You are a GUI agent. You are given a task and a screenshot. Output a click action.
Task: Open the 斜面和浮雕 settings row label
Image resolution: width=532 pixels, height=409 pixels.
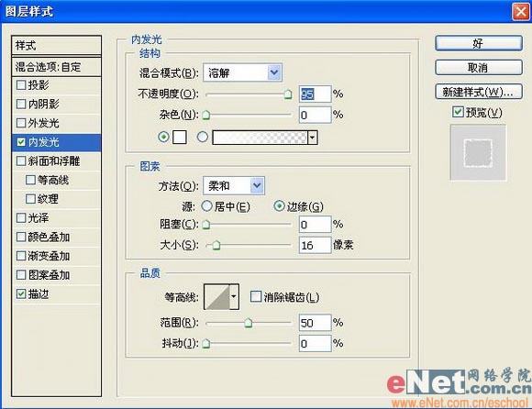[x=54, y=161]
